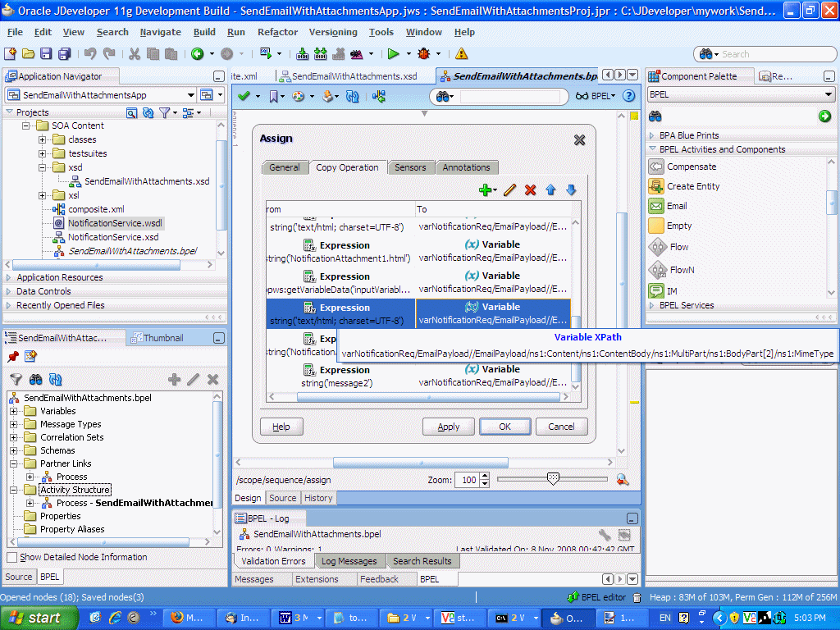Click the Undo toolbar icon
The image size is (840, 630).
coord(90,53)
